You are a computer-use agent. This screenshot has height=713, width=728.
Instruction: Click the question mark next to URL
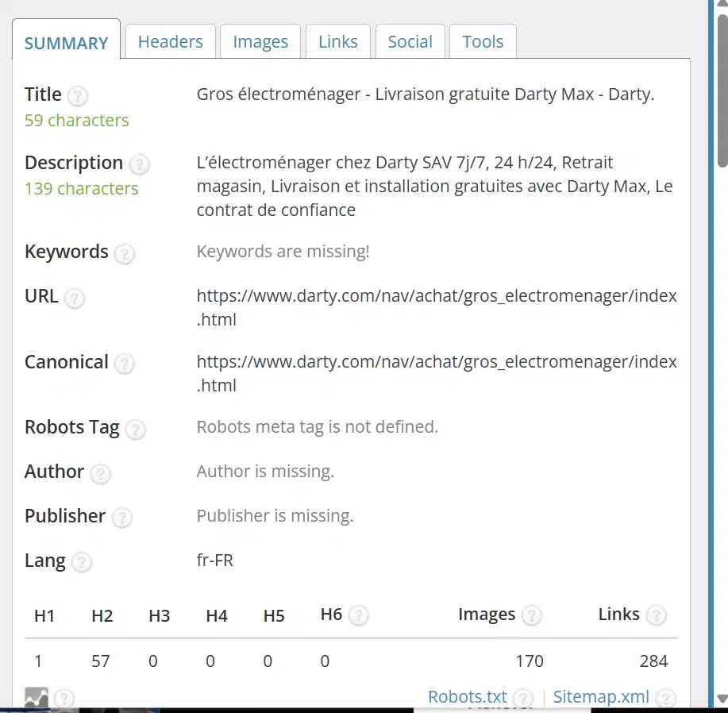pyautogui.click(x=74, y=298)
